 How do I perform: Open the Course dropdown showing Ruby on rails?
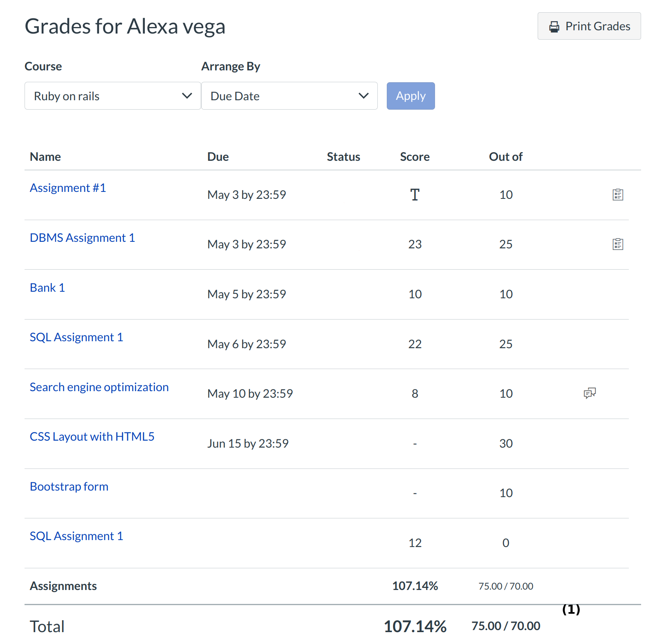click(x=112, y=96)
